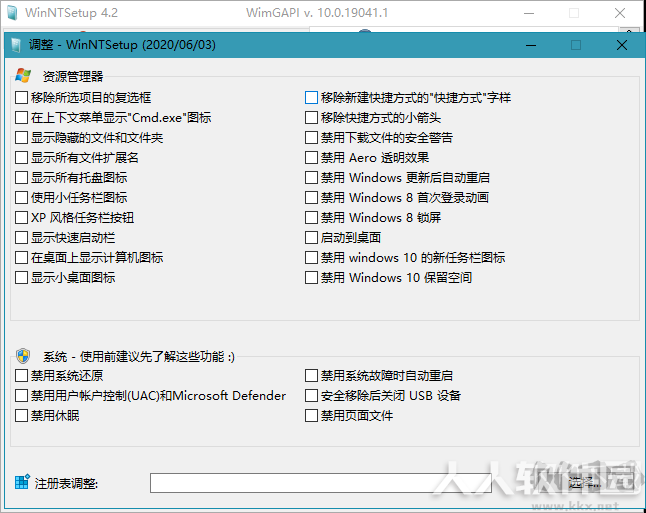The width and height of the screenshot is (646, 513).
Task: Toggle 显示隐藏的文件和文件夹 checkbox
Action: click(21, 138)
